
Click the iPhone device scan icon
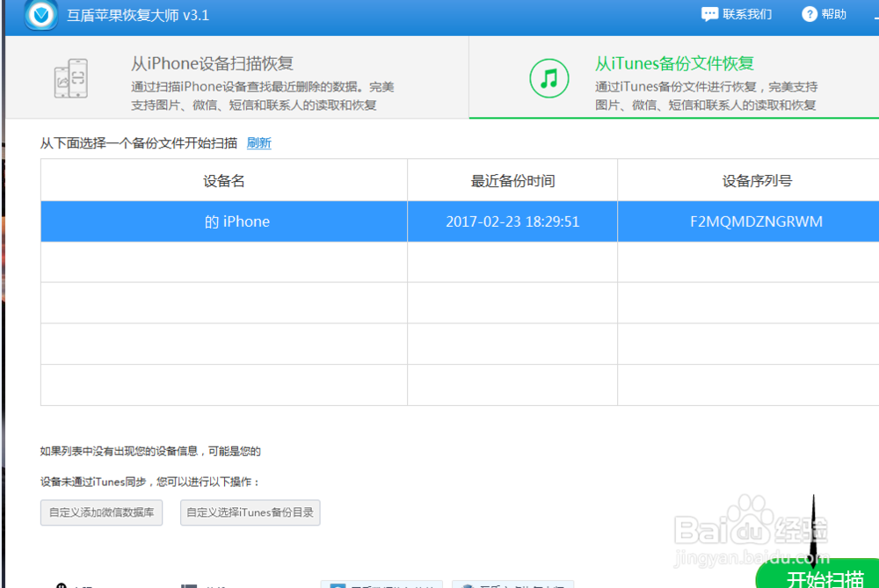coord(71,78)
